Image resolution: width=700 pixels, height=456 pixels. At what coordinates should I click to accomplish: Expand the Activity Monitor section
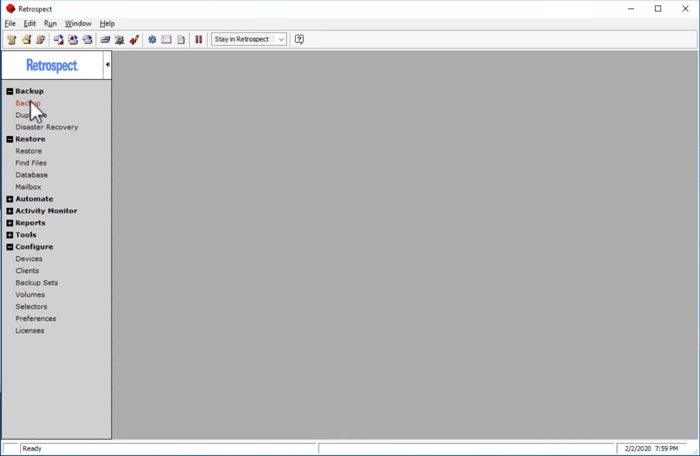point(10,211)
